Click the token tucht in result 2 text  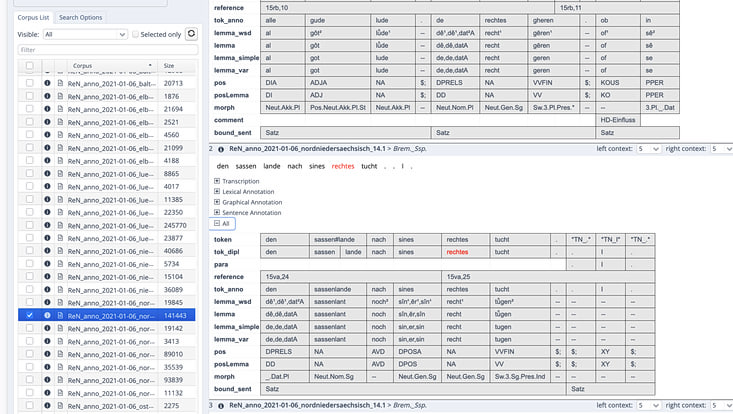tap(369, 166)
